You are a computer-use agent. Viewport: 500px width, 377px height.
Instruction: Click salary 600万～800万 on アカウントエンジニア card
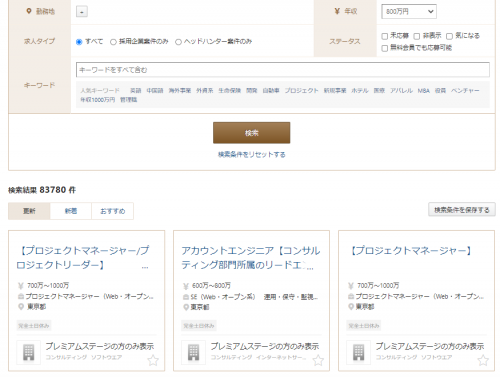211,286
